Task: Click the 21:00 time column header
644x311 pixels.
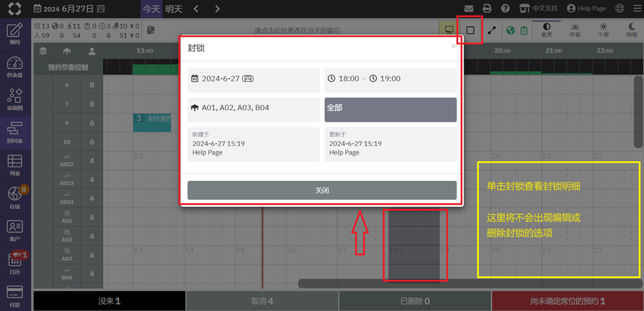Action: click(554, 51)
